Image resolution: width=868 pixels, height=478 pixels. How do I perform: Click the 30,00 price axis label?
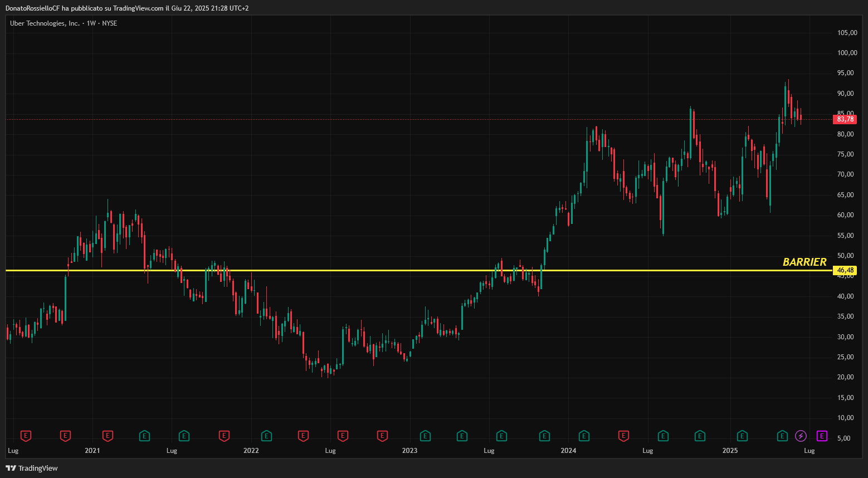pyautogui.click(x=846, y=337)
